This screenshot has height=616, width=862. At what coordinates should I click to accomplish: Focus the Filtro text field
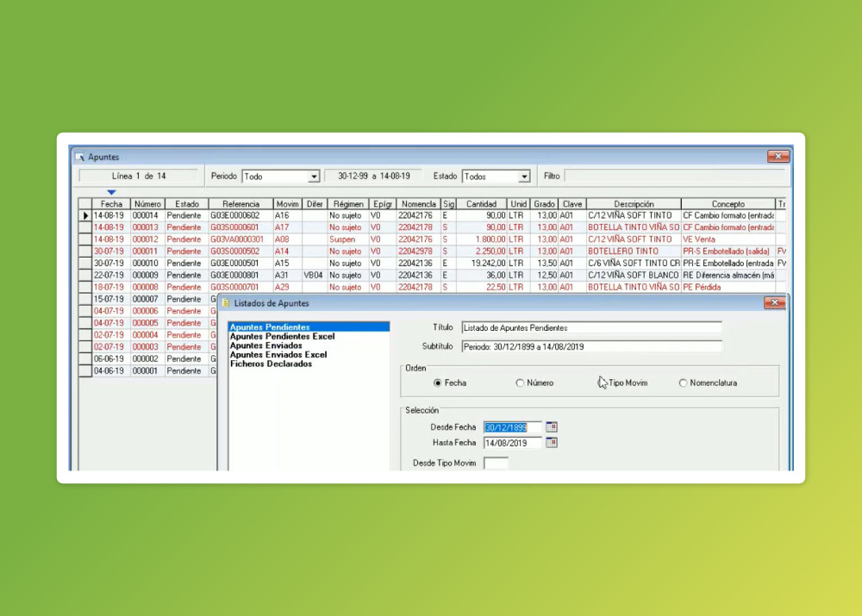tap(675, 177)
